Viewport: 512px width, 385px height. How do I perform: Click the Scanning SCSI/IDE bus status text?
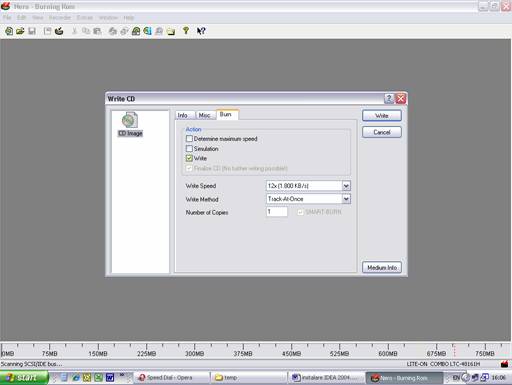[31, 364]
